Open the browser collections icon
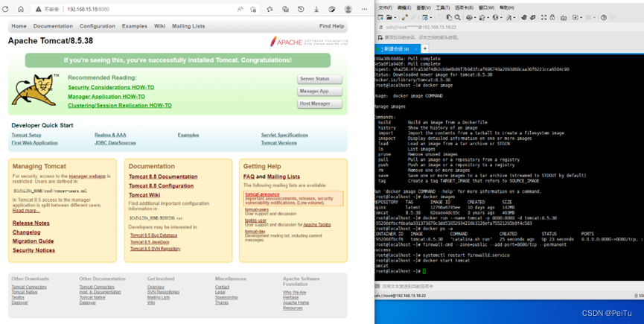644x324 pixels. (x=285, y=9)
